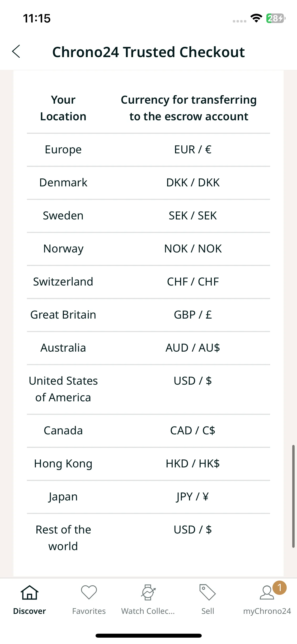Image resolution: width=297 pixels, height=644 pixels.
Task: Tap the Your Location column header
Action: tap(63, 108)
